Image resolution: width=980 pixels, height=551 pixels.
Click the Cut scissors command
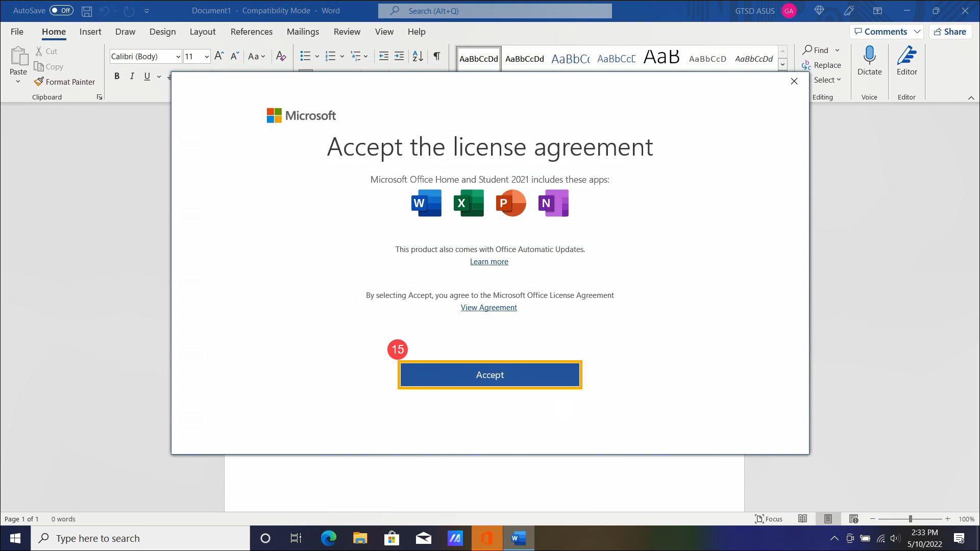click(x=46, y=52)
